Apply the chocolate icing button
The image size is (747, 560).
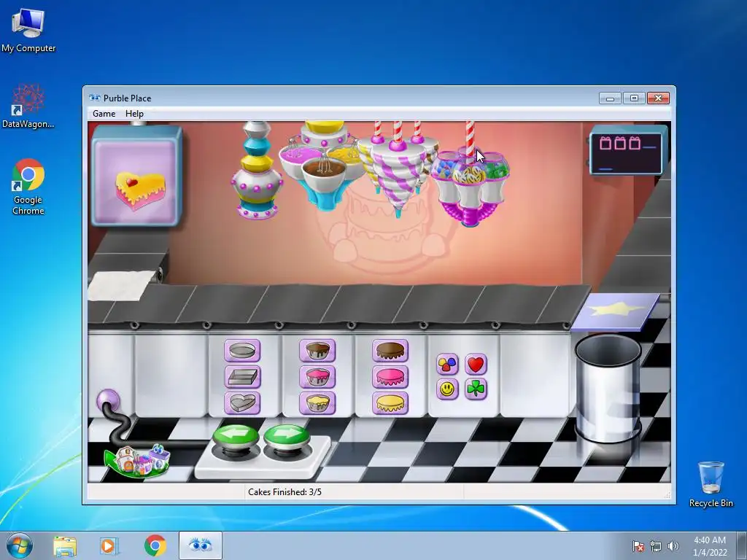390,351
